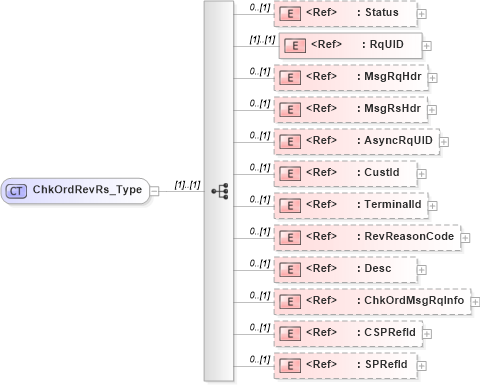Click the E icon of Desc element

point(290,270)
